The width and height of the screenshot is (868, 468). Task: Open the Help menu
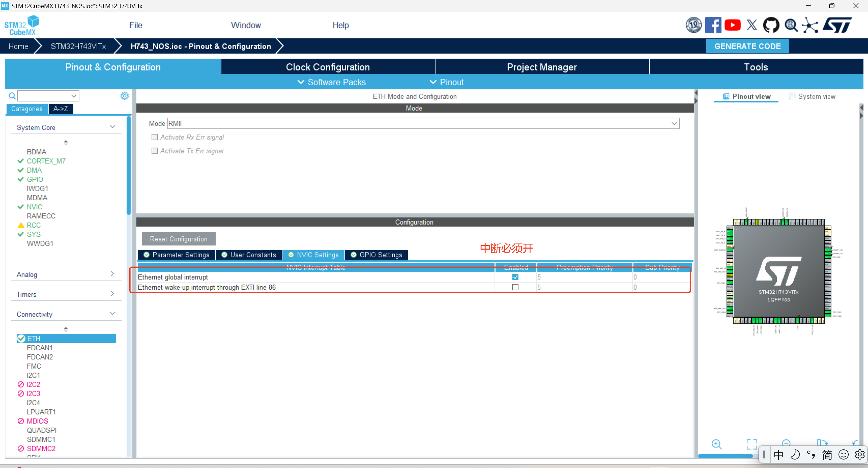coord(340,25)
